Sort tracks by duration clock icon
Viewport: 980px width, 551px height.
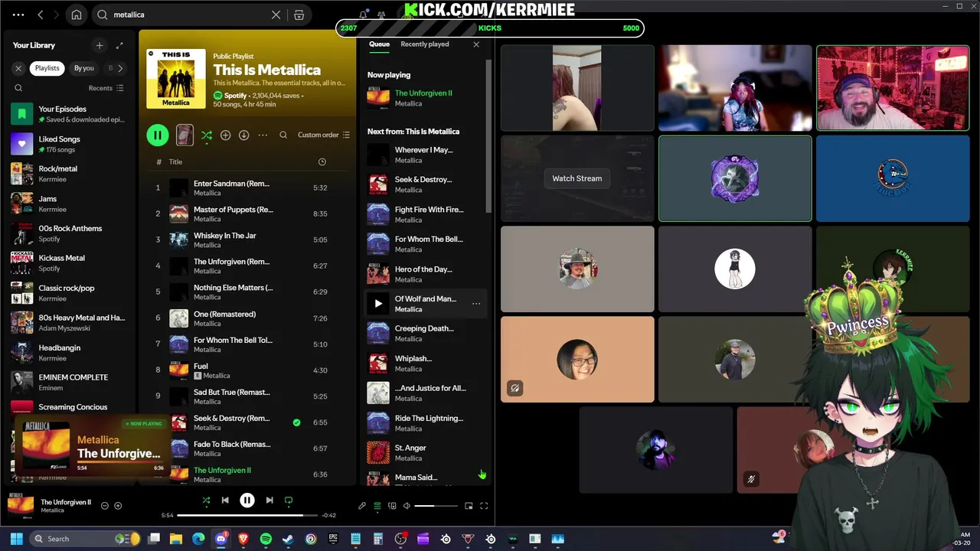[x=322, y=162]
